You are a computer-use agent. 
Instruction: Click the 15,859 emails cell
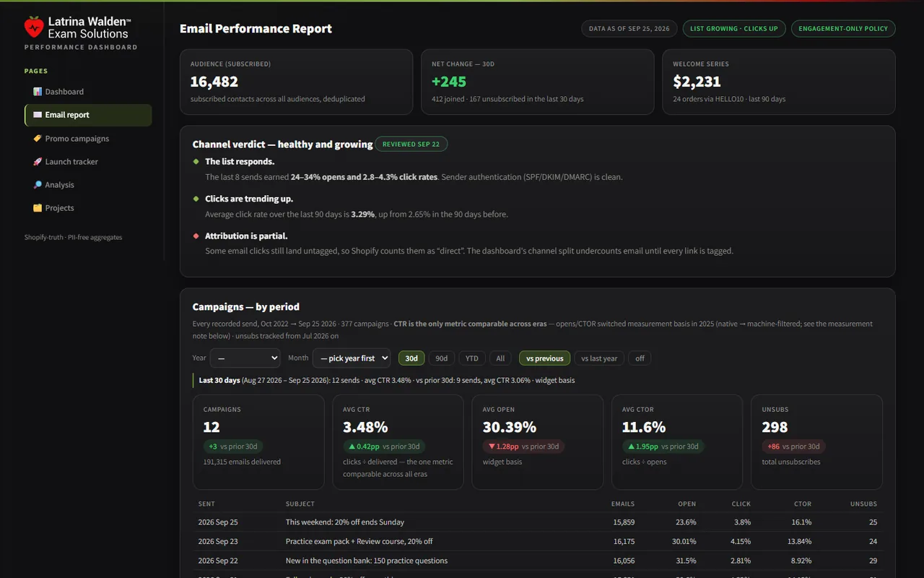click(x=623, y=522)
